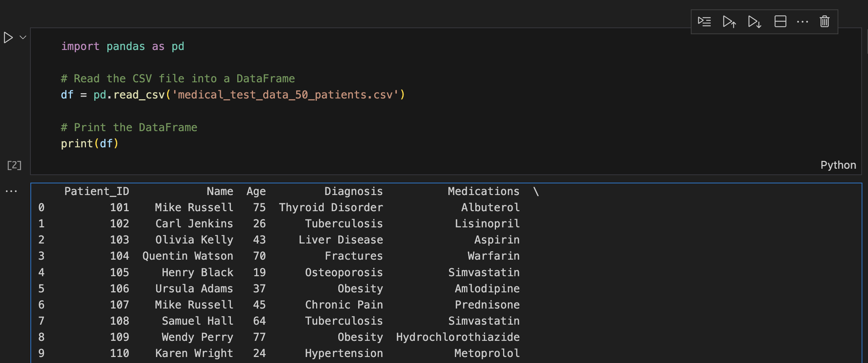Execute cells above this one
The image size is (868, 363).
coord(729,21)
